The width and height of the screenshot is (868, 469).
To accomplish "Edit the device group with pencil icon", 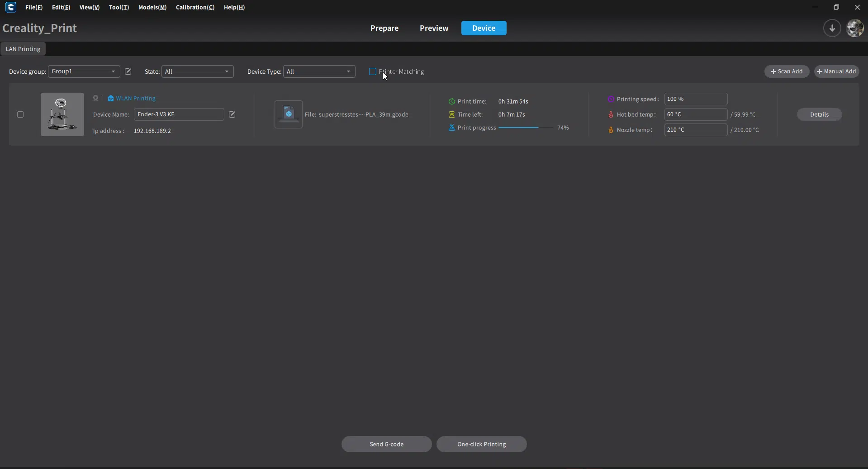I will coord(128,71).
